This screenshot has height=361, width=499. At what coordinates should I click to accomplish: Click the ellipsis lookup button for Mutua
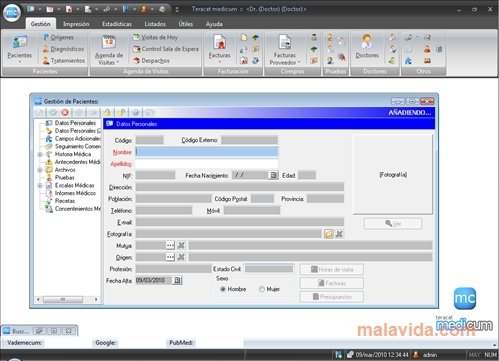(x=170, y=246)
